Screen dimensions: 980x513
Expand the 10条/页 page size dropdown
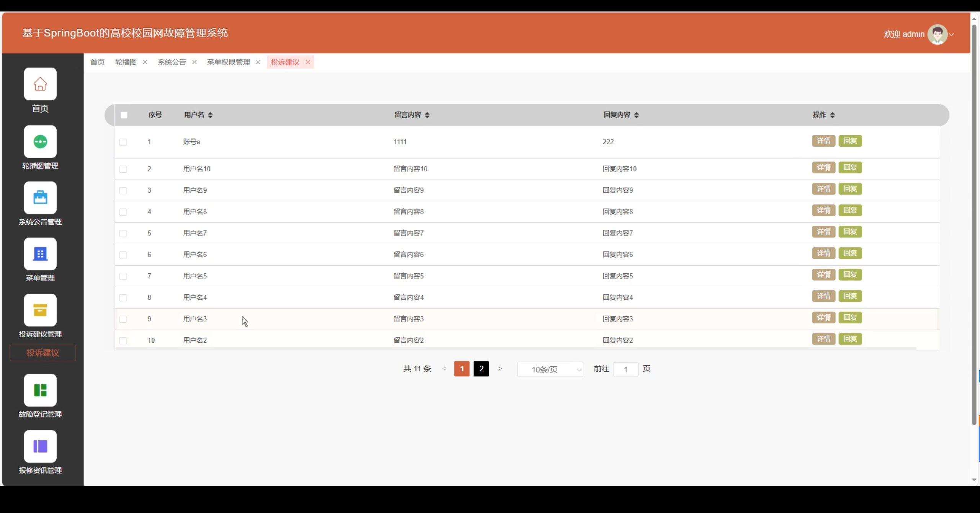click(x=550, y=369)
